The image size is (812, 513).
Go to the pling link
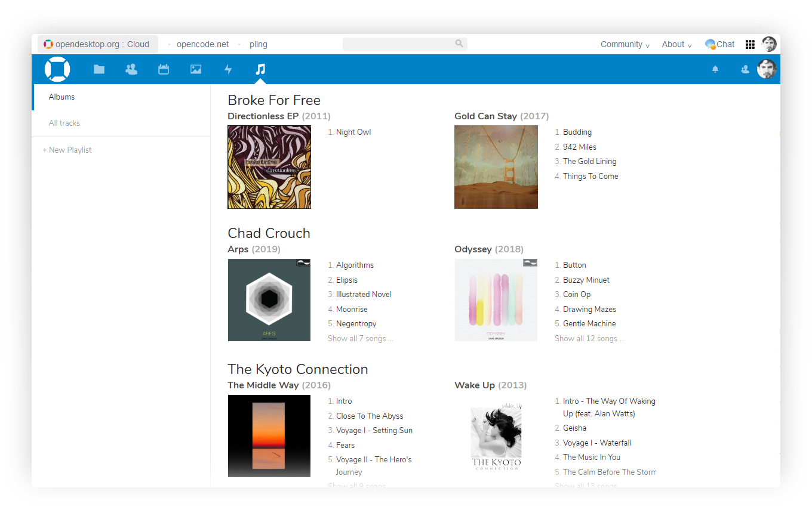point(259,44)
